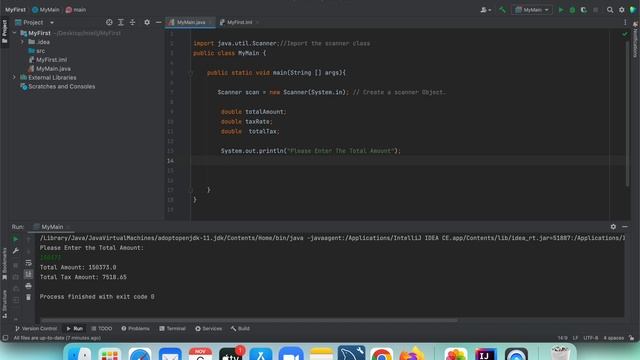Click Select Opened File target icon
This screenshot has height=360, width=640.
pyautogui.click(x=109, y=22)
